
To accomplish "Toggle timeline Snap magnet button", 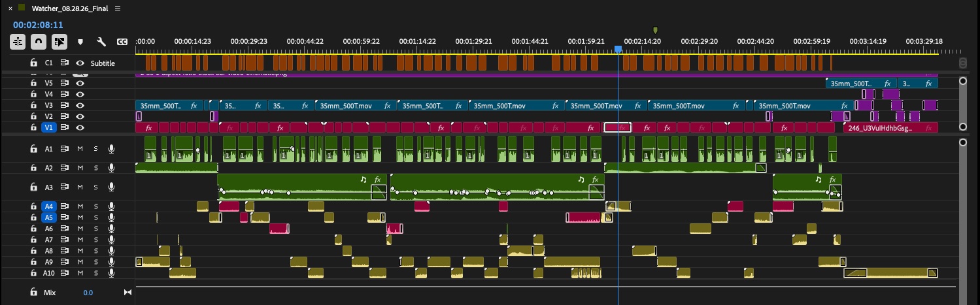I will [39, 42].
